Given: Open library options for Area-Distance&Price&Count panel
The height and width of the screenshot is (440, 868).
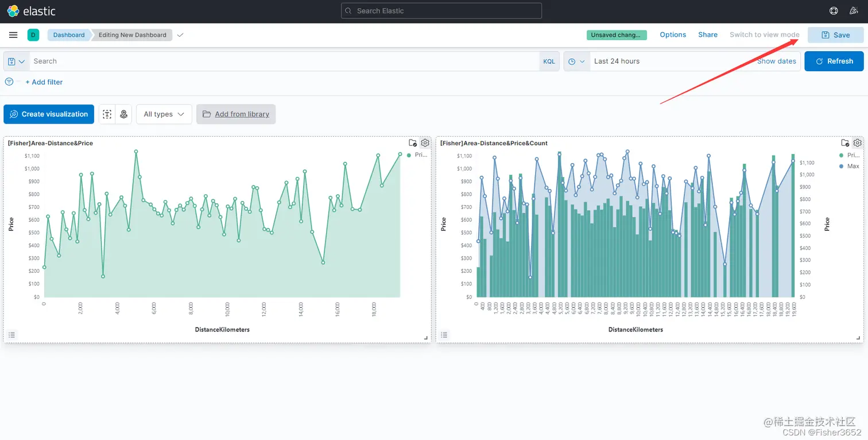Looking at the screenshot, I should (844, 143).
